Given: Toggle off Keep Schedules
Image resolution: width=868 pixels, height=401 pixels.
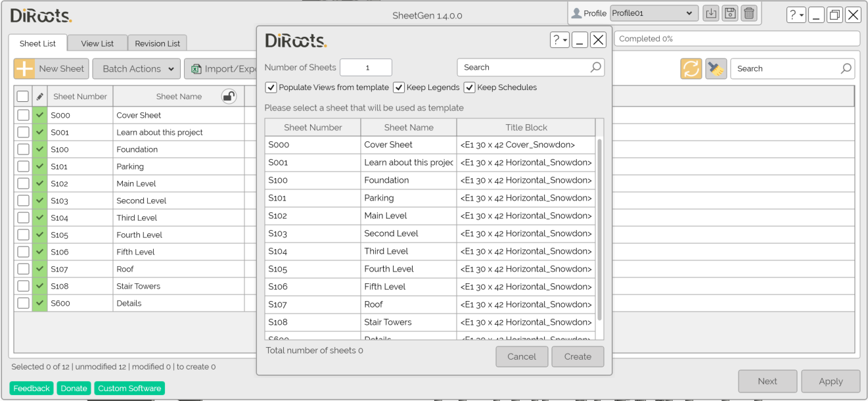Looking at the screenshot, I should [469, 87].
